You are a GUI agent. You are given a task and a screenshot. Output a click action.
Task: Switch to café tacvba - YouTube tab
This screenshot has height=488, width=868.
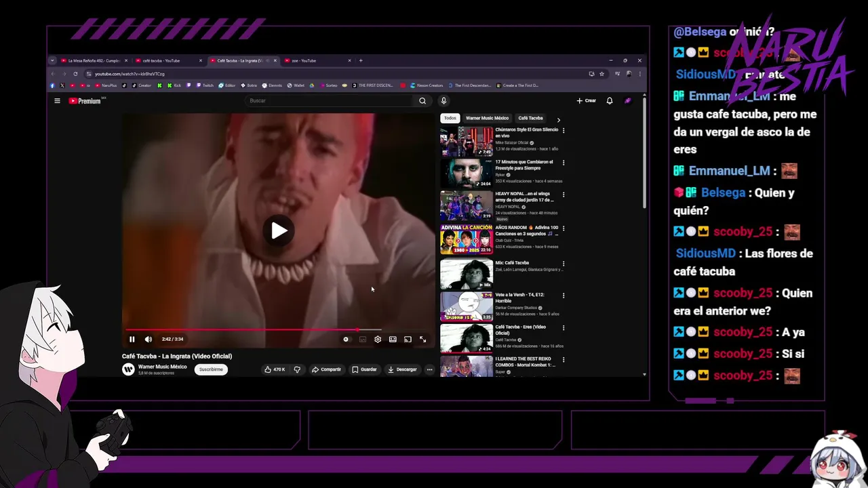(x=168, y=60)
